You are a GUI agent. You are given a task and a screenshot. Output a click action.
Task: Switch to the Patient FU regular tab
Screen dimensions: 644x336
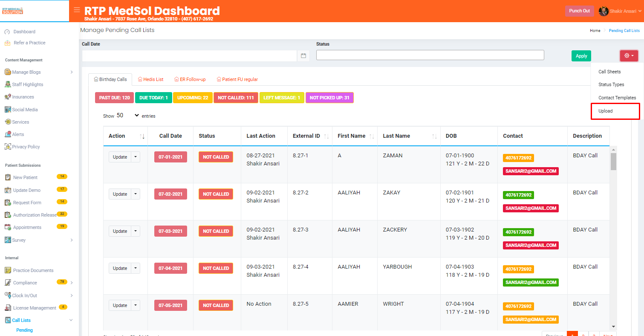(x=237, y=79)
